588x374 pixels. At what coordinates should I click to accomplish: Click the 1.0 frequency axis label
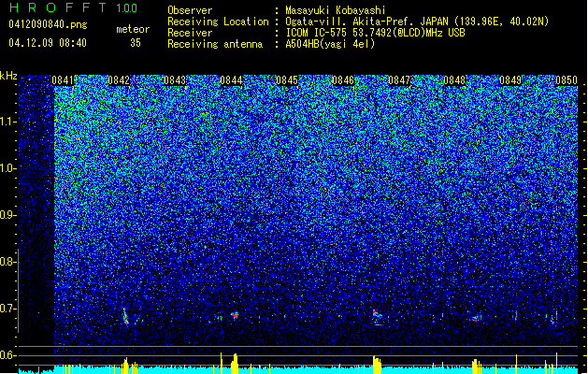pos(7,168)
